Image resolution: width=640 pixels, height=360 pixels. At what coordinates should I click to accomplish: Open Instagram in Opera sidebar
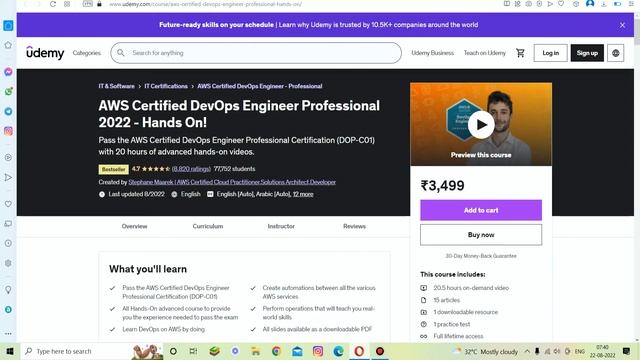point(8,131)
